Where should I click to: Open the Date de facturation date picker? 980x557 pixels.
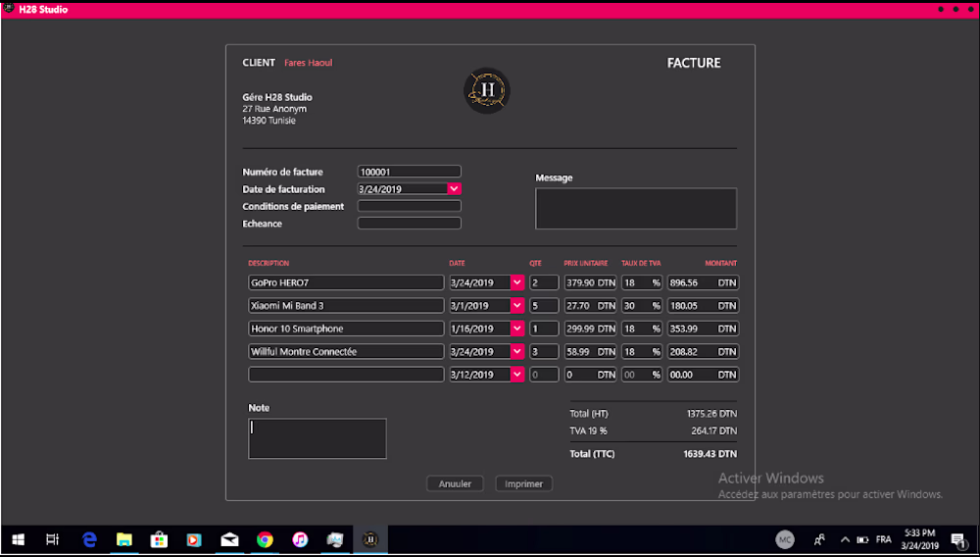(x=455, y=188)
